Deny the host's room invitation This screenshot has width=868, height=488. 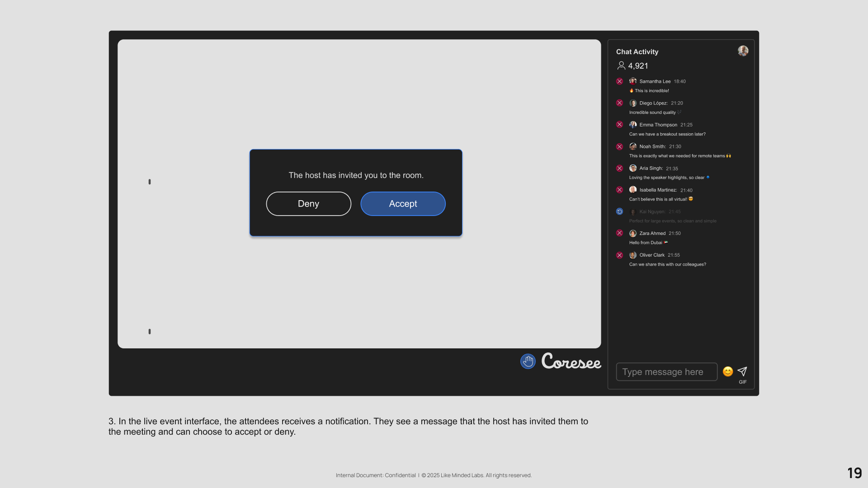pyautogui.click(x=308, y=204)
